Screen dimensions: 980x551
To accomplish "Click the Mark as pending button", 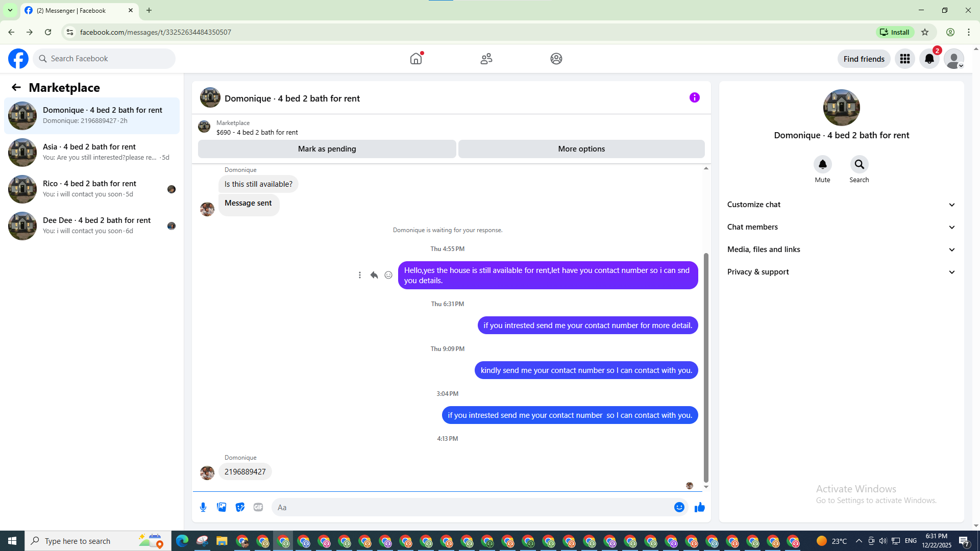I will (x=327, y=149).
